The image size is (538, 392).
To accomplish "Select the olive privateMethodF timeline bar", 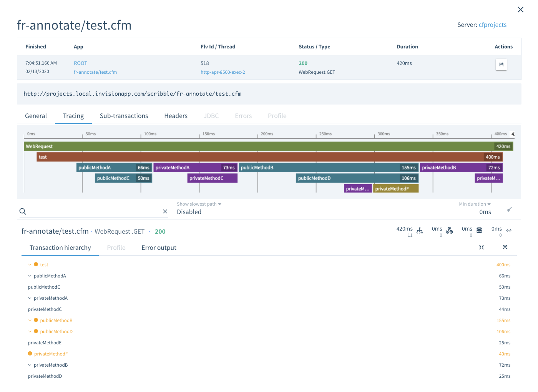I will [396, 189].
